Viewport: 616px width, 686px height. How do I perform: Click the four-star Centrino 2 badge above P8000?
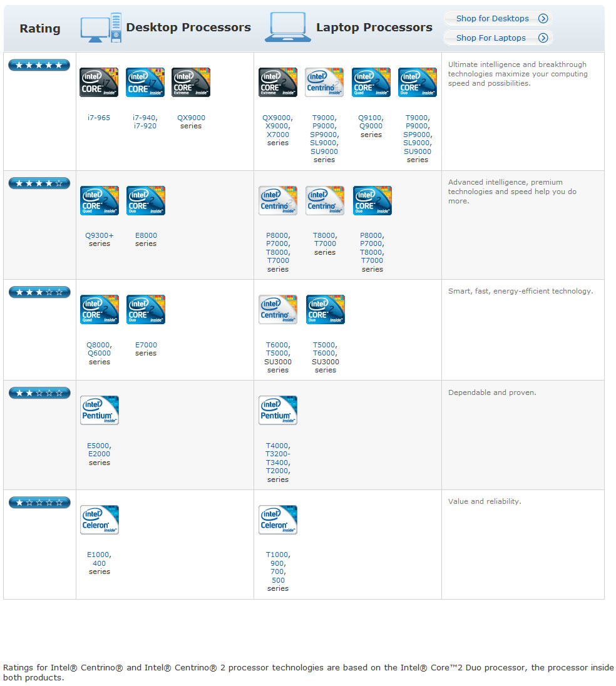pos(278,200)
